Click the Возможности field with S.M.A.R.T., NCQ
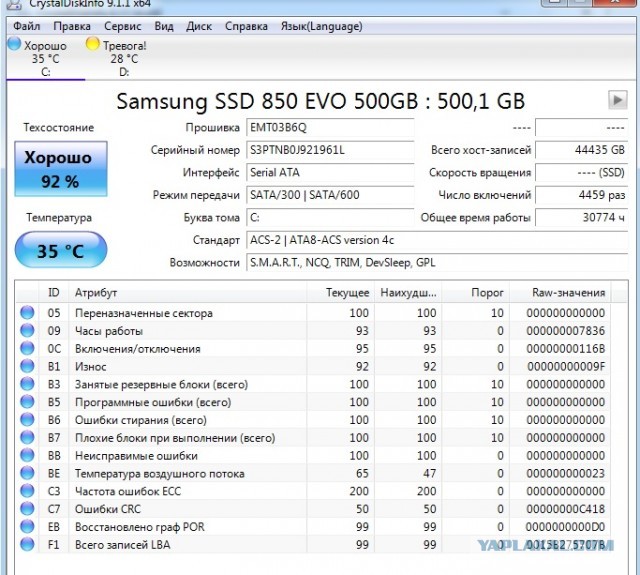The image size is (640, 575). point(437,262)
